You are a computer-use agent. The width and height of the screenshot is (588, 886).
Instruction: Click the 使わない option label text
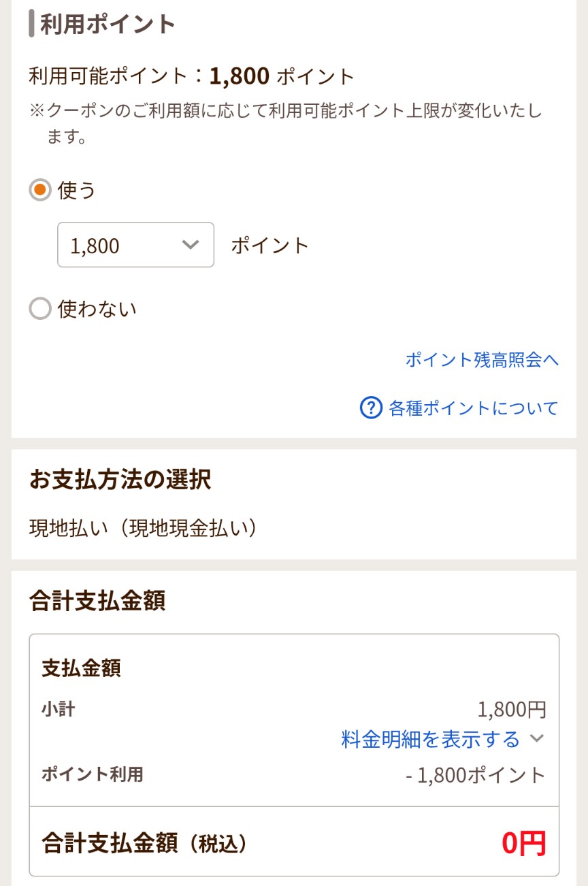(x=97, y=310)
